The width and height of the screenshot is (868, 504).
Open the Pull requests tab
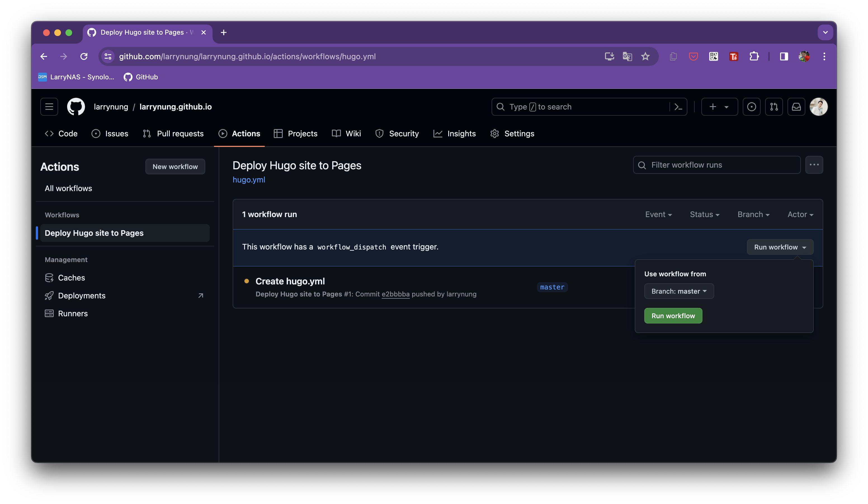point(173,134)
